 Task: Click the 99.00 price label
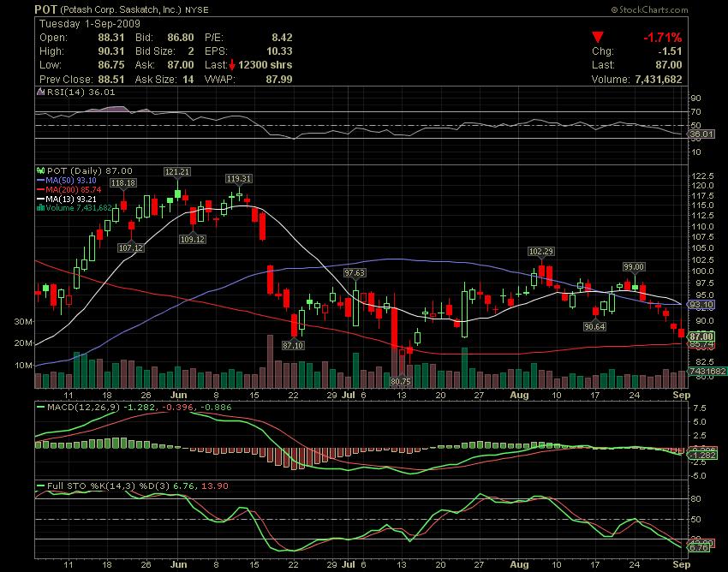(634, 267)
